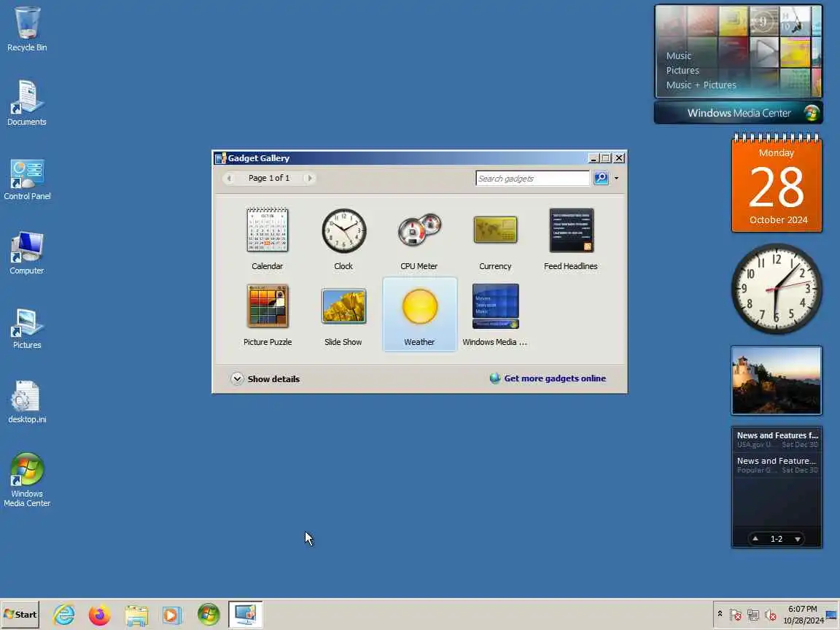
Task: Click the search magnifier button in Gadget Gallery
Action: coord(601,178)
